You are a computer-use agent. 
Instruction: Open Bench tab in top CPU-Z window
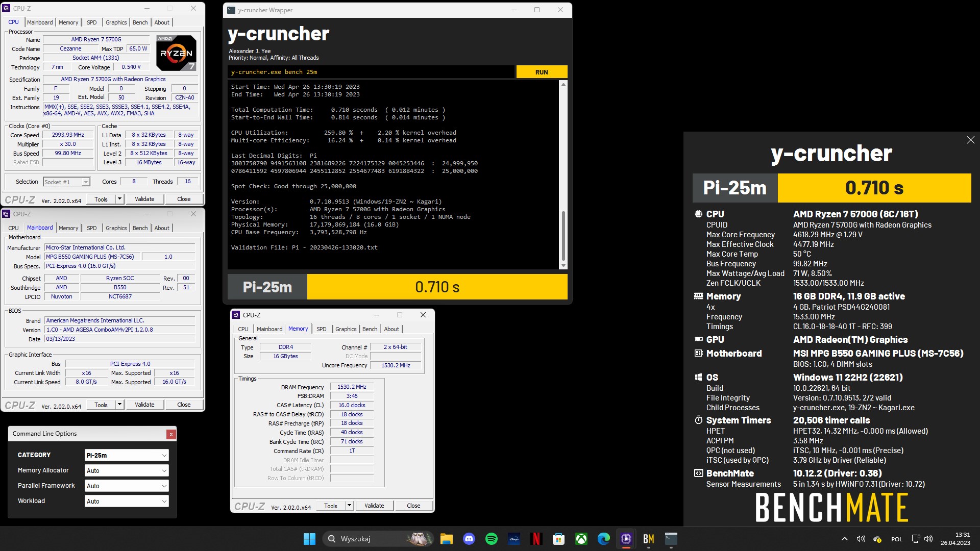[140, 22]
